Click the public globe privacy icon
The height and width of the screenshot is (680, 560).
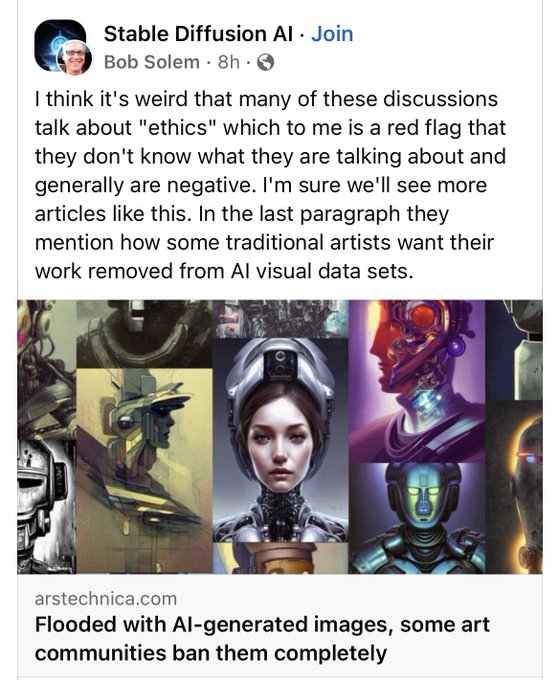(265, 62)
